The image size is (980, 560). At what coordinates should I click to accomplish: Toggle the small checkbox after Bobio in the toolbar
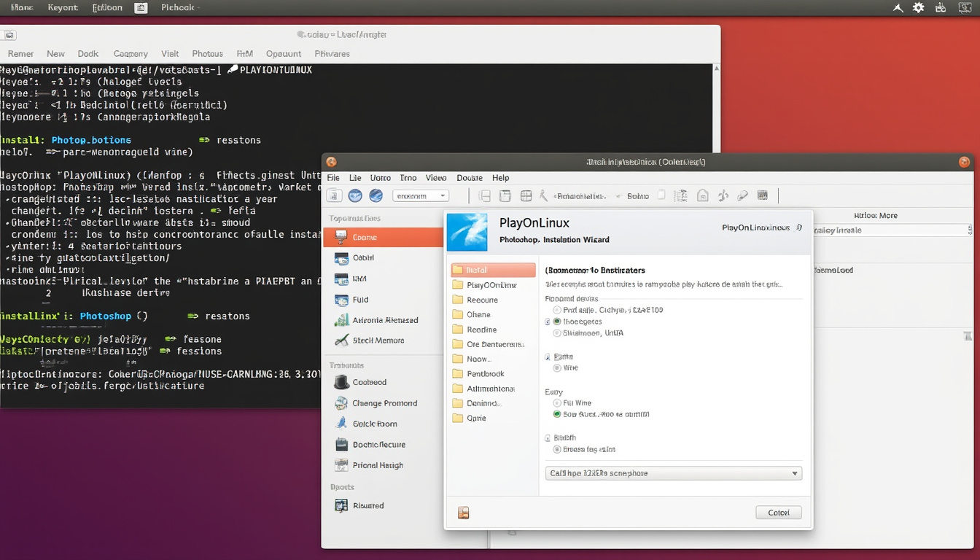(x=661, y=195)
